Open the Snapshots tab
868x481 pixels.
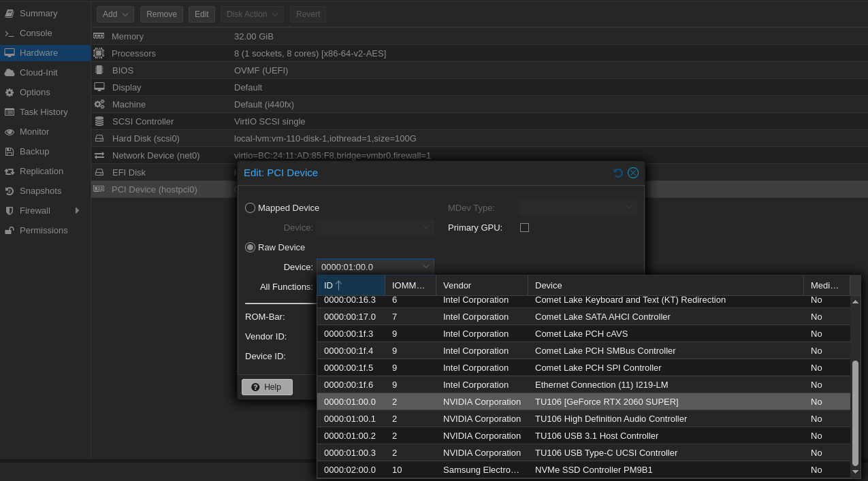(45, 191)
